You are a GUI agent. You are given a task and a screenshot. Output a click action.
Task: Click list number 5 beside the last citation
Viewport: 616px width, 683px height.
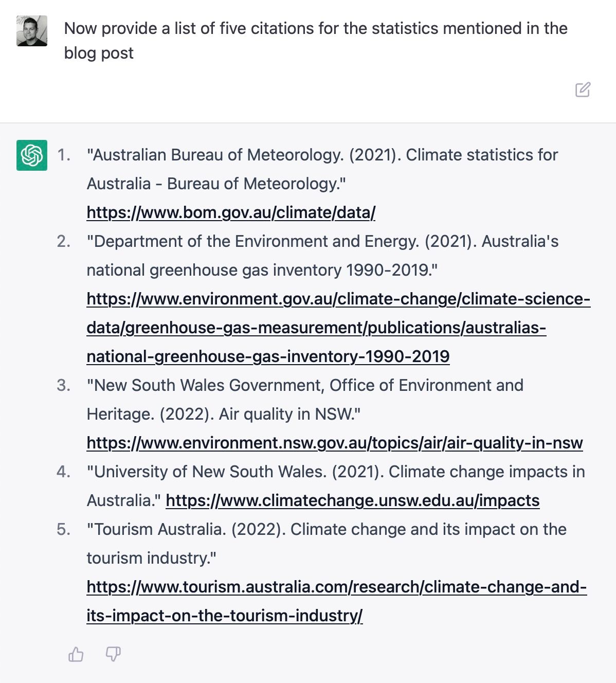tap(64, 529)
